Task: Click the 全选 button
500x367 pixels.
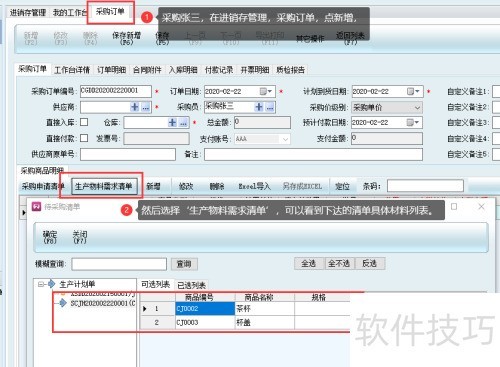Action: tap(309, 263)
